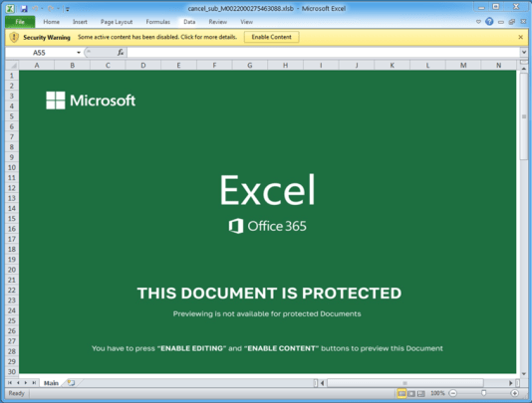This screenshot has height=403, width=532.
Task: Click the 100% zoom level indicator
Action: click(x=437, y=393)
